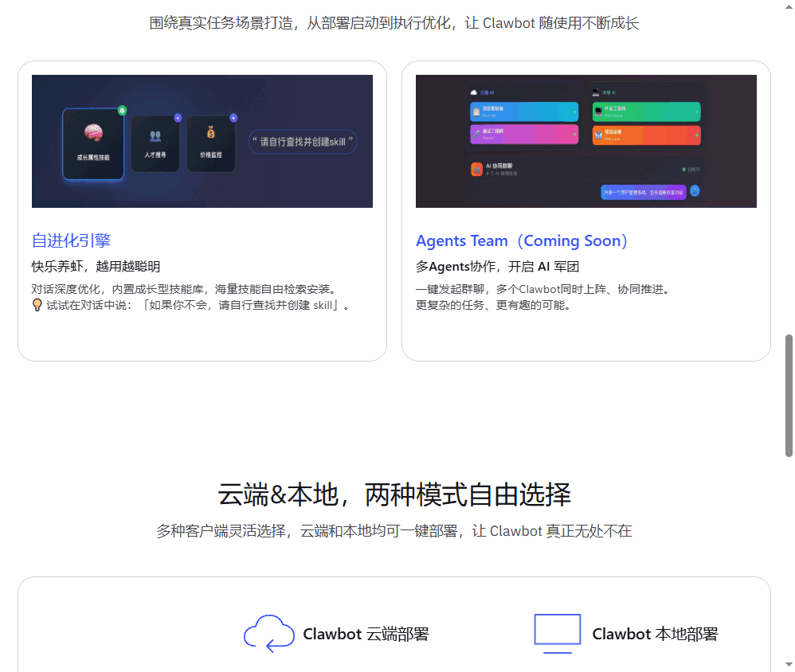Select the Clawbot 本地部署 tab
The height and width of the screenshot is (672, 795).
655,634
